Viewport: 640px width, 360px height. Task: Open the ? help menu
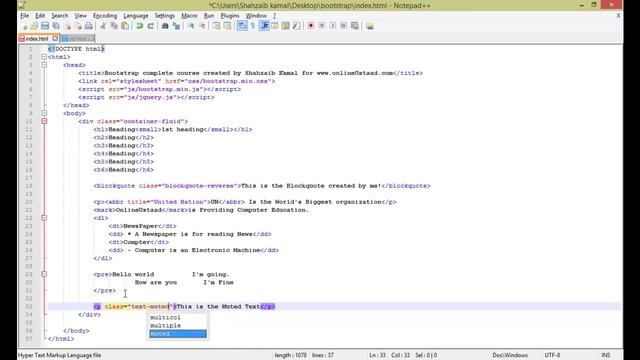tap(274, 16)
